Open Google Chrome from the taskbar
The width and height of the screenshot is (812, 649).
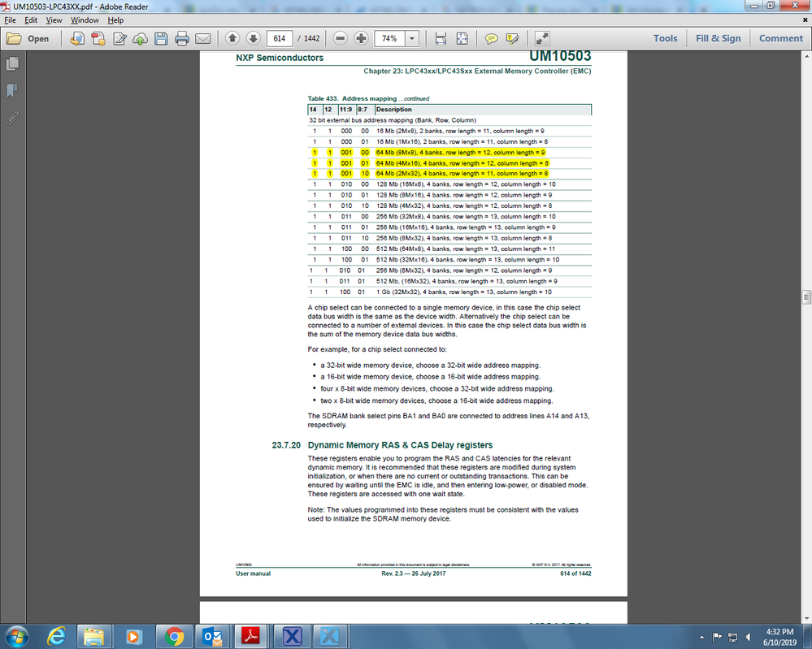(x=174, y=637)
